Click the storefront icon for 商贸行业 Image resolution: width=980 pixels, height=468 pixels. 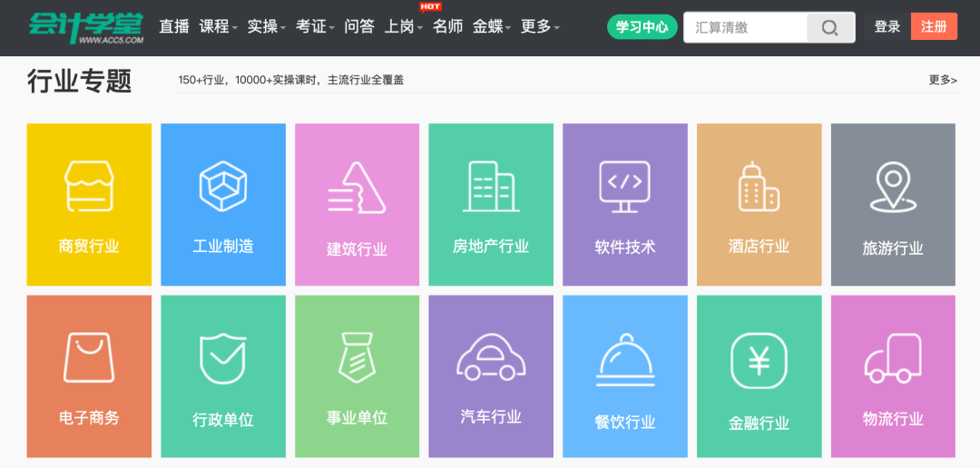pyautogui.click(x=89, y=186)
